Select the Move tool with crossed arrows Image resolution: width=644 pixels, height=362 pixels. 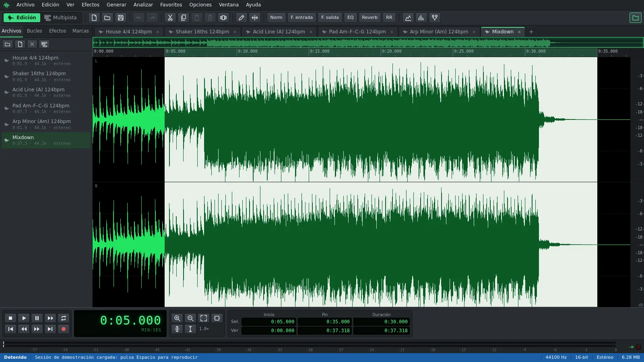(255, 18)
